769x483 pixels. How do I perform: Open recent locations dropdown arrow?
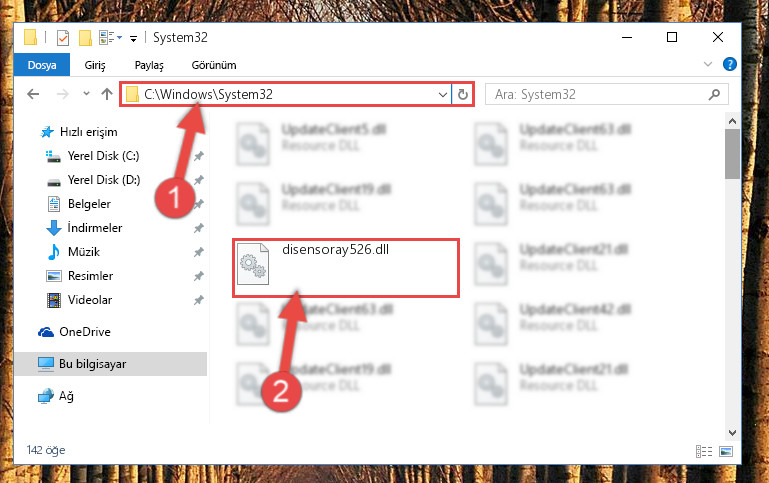click(86, 94)
